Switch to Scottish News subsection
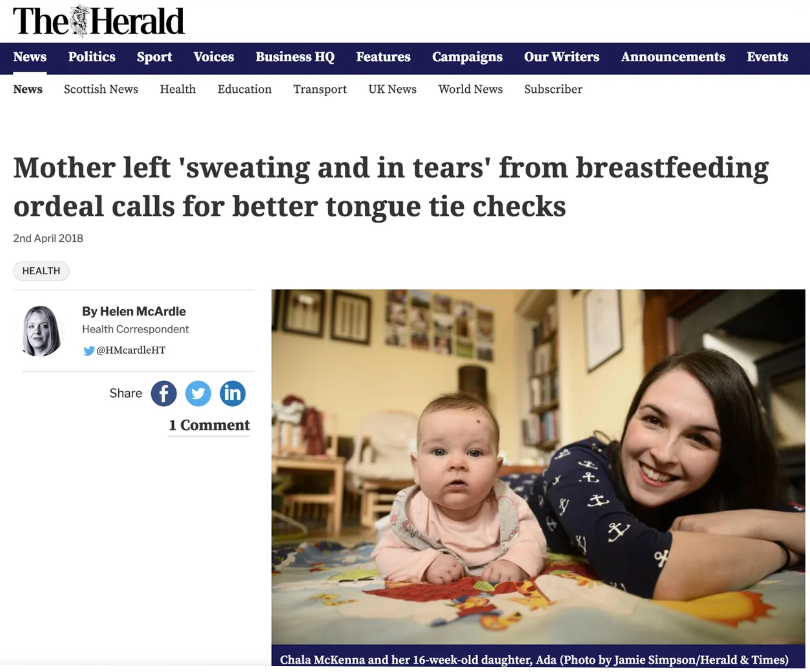 coord(101,89)
